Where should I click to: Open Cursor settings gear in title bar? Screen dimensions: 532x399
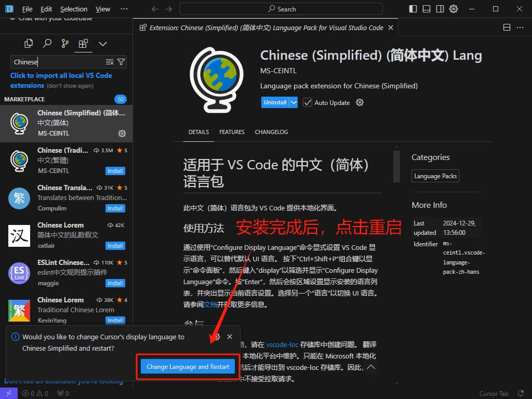[453, 9]
